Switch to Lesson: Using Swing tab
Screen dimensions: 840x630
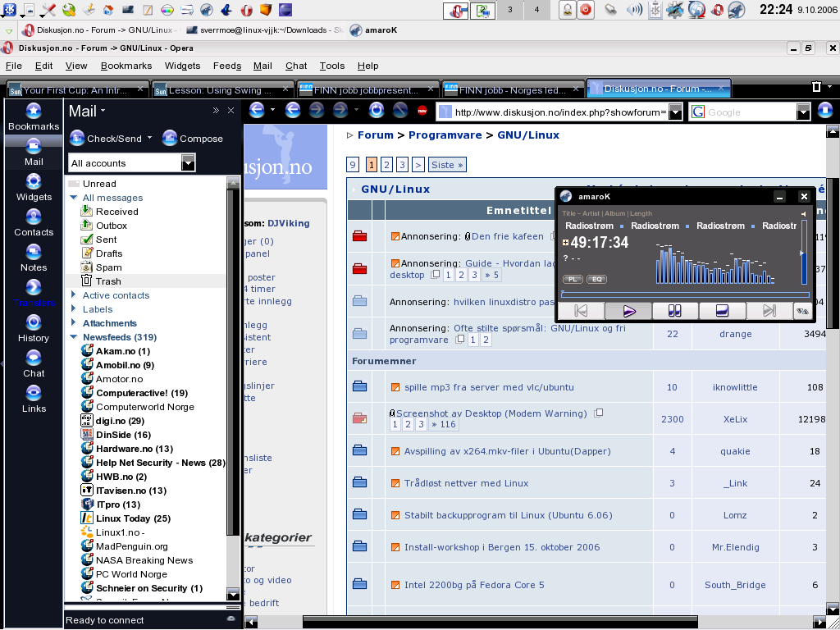(x=223, y=89)
